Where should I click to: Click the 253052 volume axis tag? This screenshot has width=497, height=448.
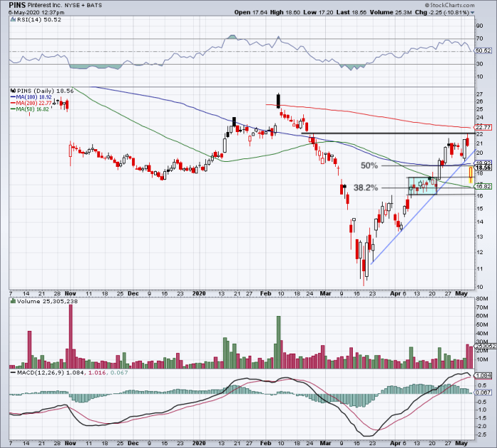(x=485, y=346)
